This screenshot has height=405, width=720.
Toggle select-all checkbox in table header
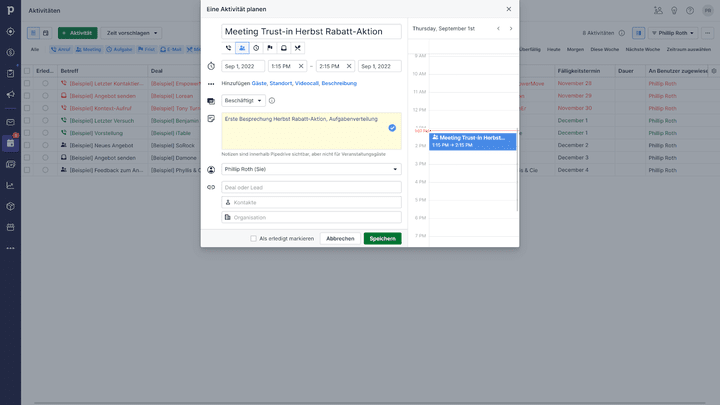(x=27, y=71)
